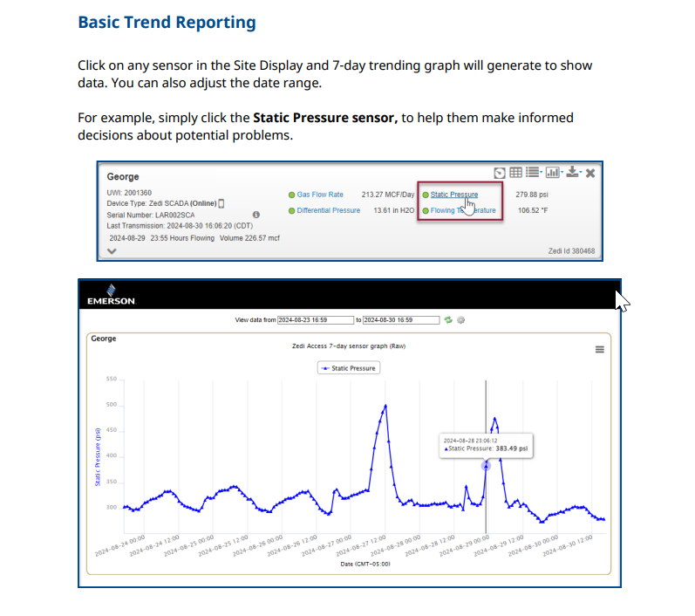
Task: Click the 213.27 MCF/Day value
Action: tap(387, 195)
